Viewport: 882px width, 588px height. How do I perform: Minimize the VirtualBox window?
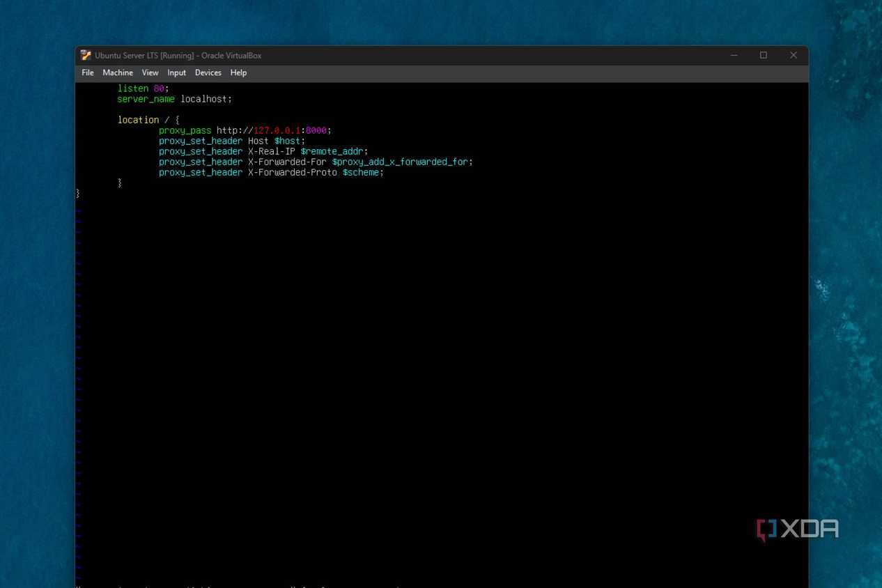click(734, 55)
